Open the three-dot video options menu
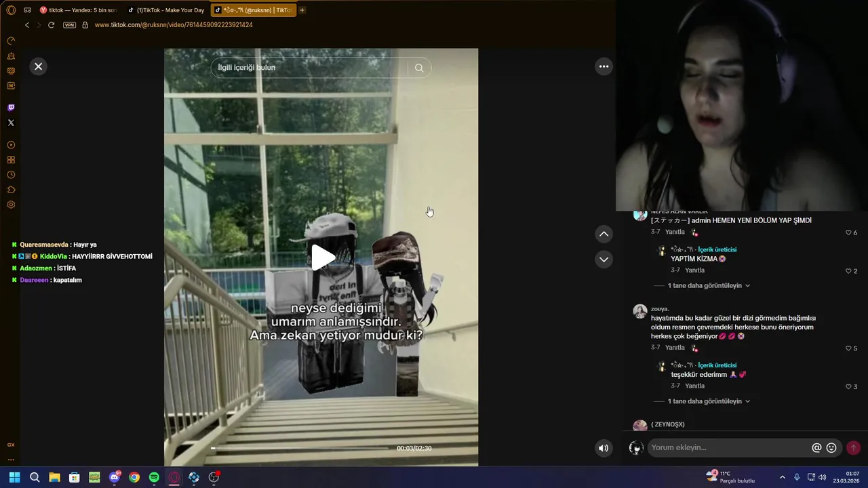 point(604,66)
